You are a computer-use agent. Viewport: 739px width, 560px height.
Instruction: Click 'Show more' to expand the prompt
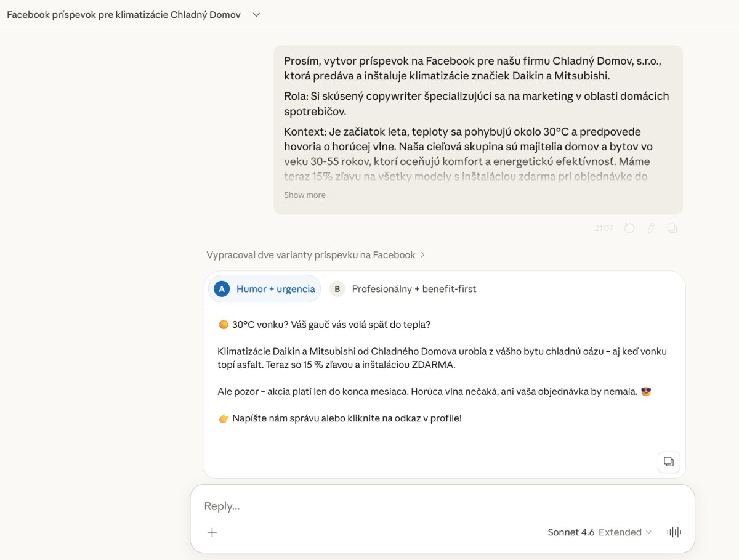(305, 195)
